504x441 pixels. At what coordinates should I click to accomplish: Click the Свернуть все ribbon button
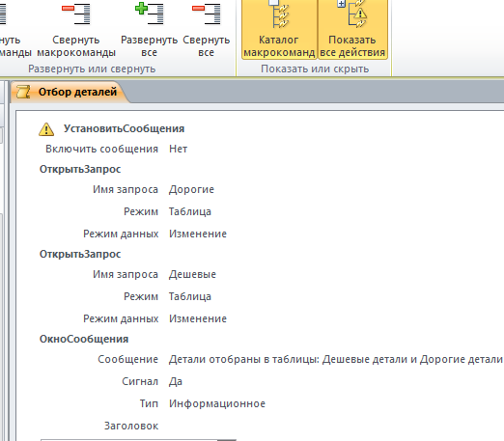point(206,30)
